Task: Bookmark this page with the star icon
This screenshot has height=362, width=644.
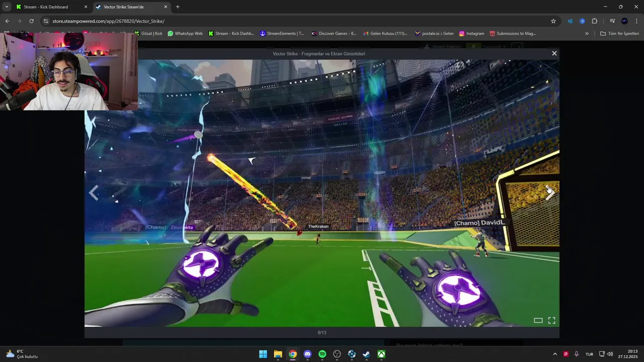Action: click(553, 21)
